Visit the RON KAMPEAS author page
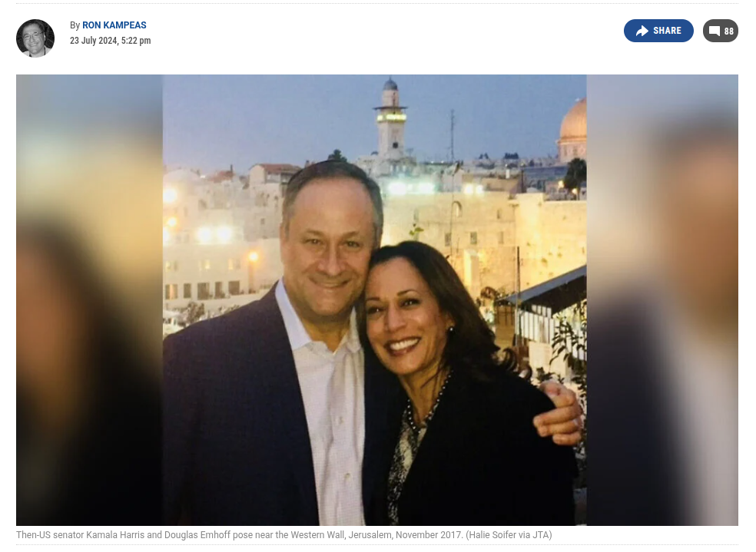The height and width of the screenshot is (552, 756). tap(114, 25)
